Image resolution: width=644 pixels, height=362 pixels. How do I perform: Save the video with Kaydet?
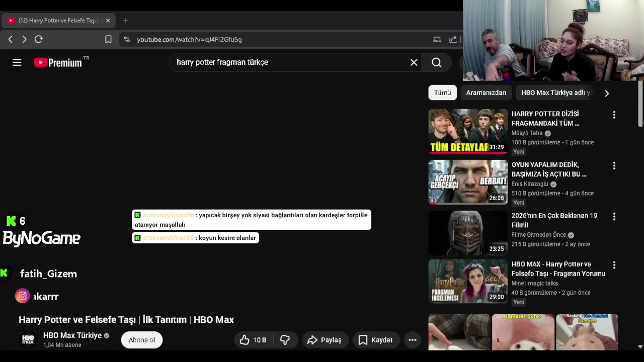(x=375, y=340)
